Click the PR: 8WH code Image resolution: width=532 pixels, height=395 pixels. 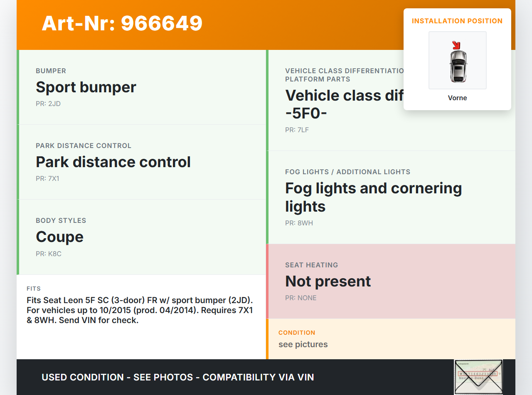299,223
